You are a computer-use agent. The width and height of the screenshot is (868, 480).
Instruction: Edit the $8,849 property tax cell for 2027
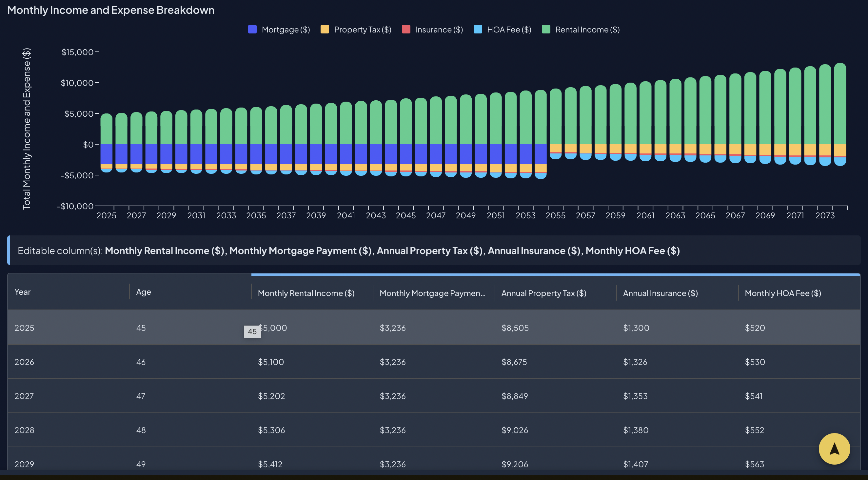(514, 396)
